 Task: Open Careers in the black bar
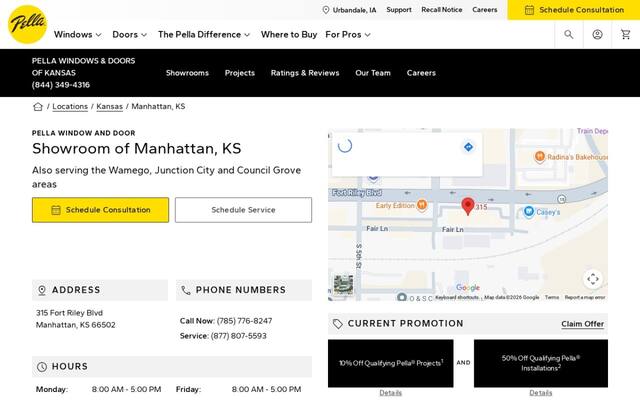coord(421,73)
